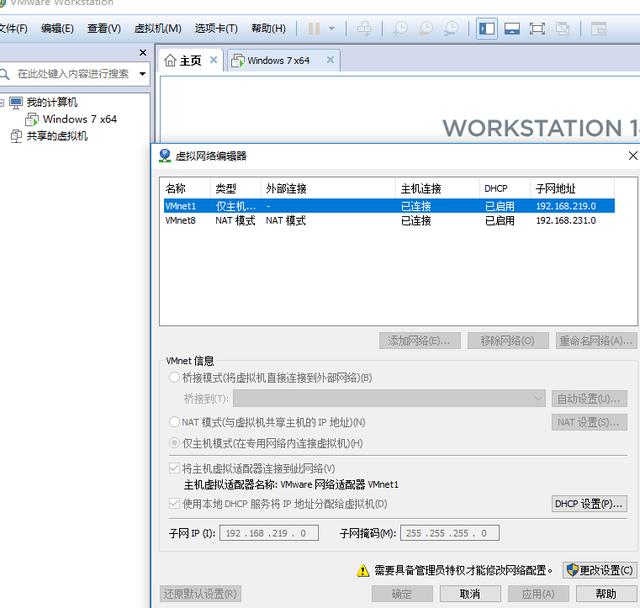Click the 重命名网络(A)... button
640x608 pixels.
point(596,341)
